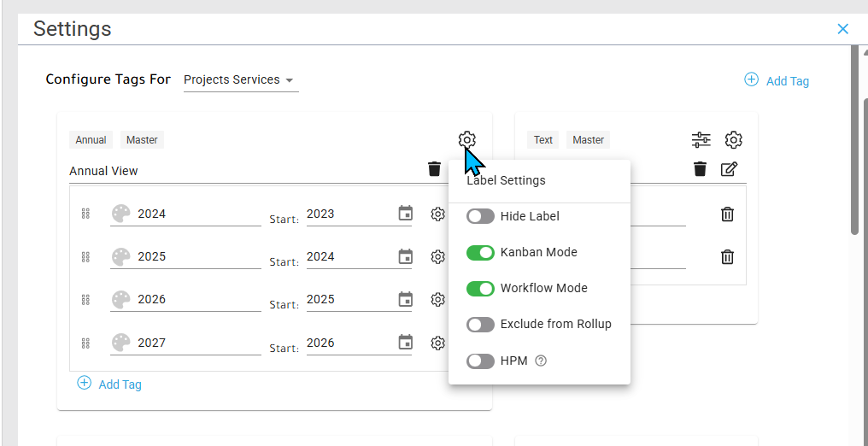
Task: Grab drag handle of 2024 tag row
Action: pyautogui.click(x=85, y=214)
